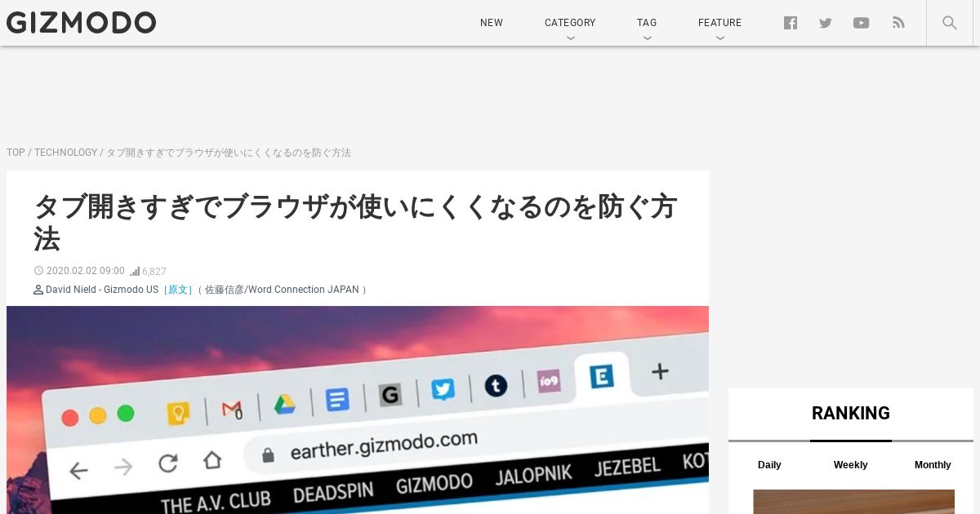
Task: Expand the TAG dropdown menu
Action: tap(647, 23)
